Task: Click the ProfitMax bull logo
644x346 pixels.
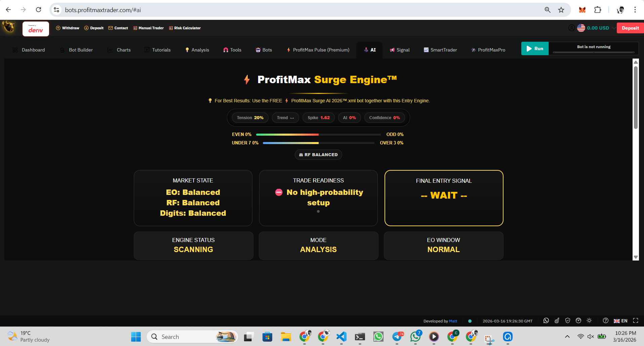Action: [8, 27]
